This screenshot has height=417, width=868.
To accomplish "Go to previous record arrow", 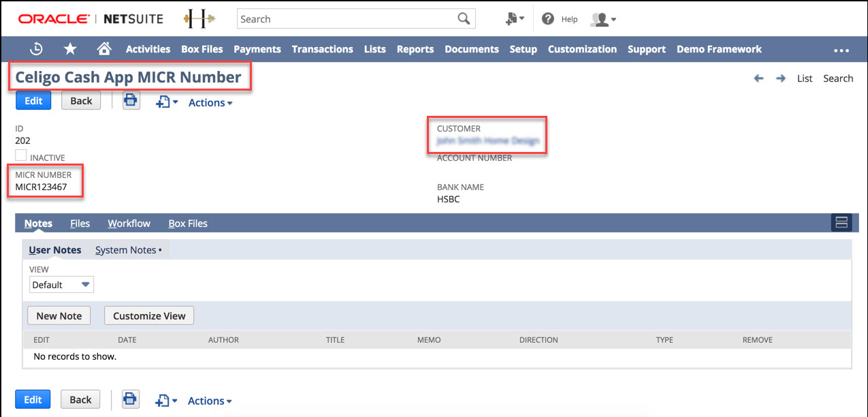I will [x=758, y=78].
